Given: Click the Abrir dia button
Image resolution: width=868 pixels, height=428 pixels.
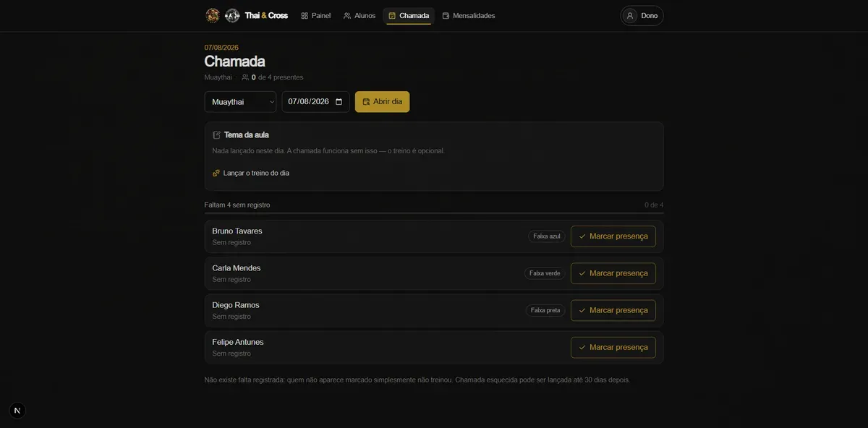Looking at the screenshot, I should coord(382,102).
